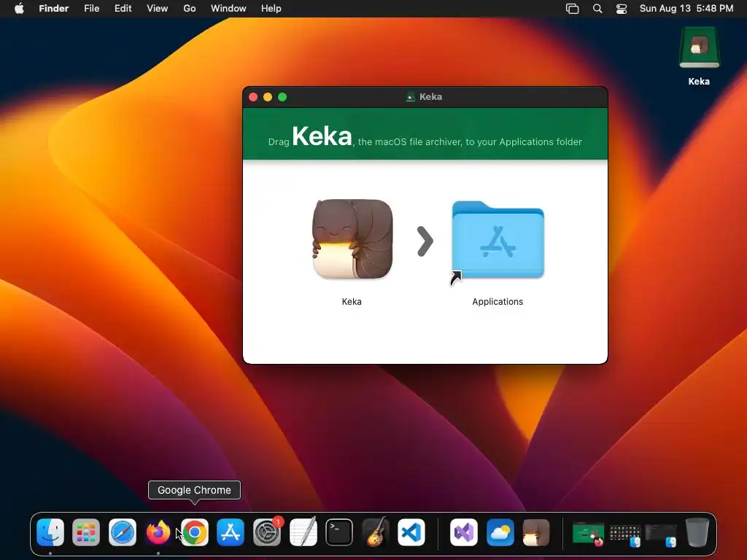The width and height of the screenshot is (747, 560).
Task: Click the 'Applications' label under the folder
Action: pos(498,301)
